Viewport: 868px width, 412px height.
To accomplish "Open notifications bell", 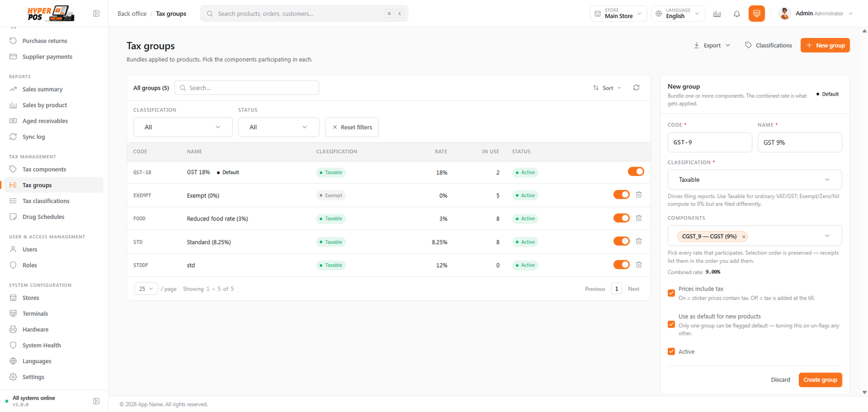I will (737, 14).
